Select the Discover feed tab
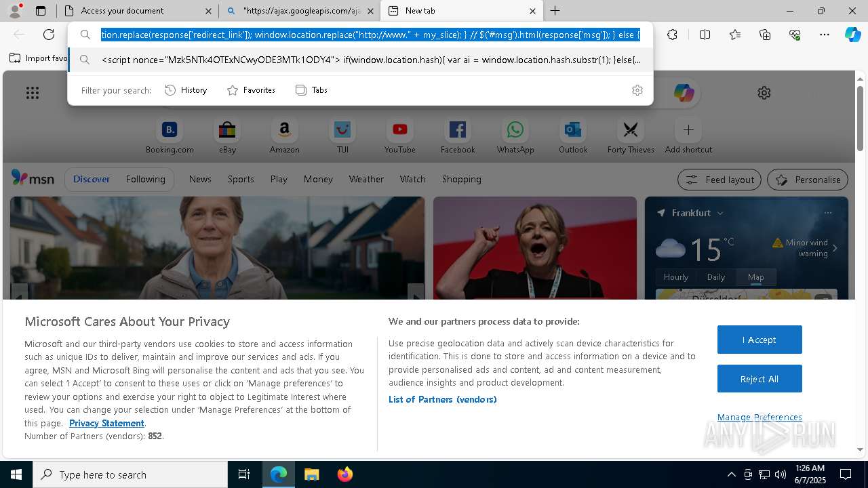The width and height of the screenshot is (868, 488). tap(92, 179)
